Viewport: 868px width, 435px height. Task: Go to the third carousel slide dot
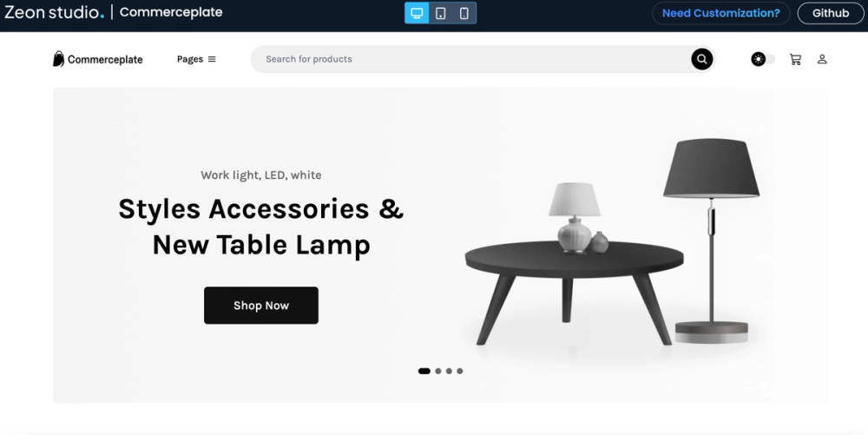(449, 372)
